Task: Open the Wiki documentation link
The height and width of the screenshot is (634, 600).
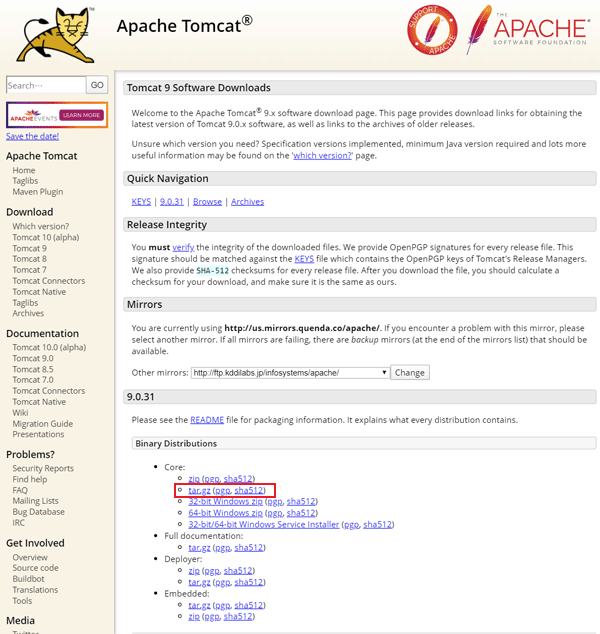Action: [x=20, y=413]
